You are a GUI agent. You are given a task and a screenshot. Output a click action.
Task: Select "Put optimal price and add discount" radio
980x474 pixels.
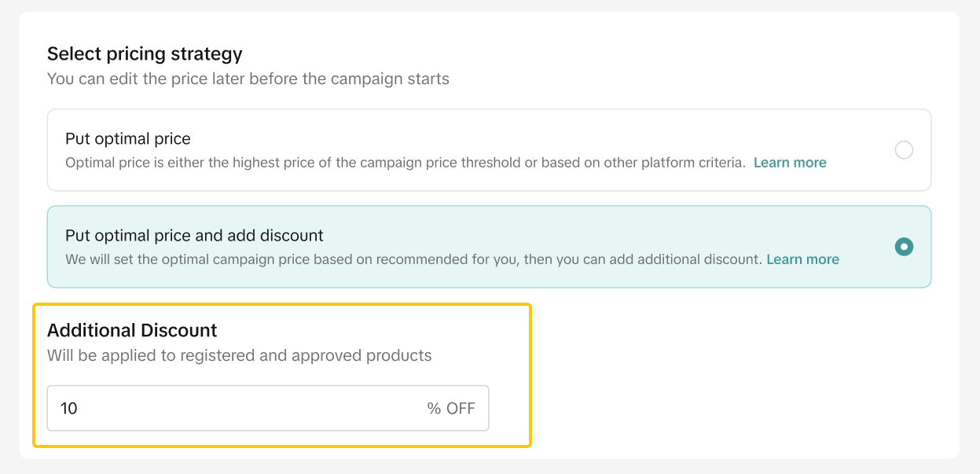904,247
